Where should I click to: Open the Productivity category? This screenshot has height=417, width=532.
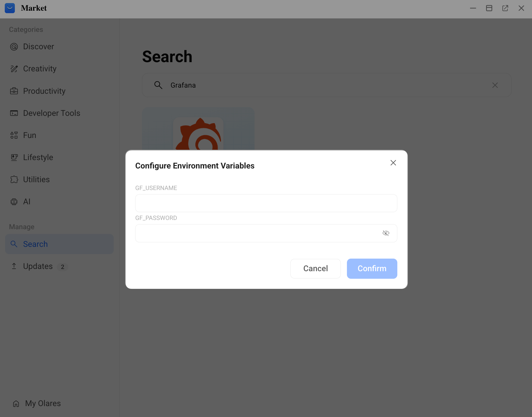(x=44, y=91)
